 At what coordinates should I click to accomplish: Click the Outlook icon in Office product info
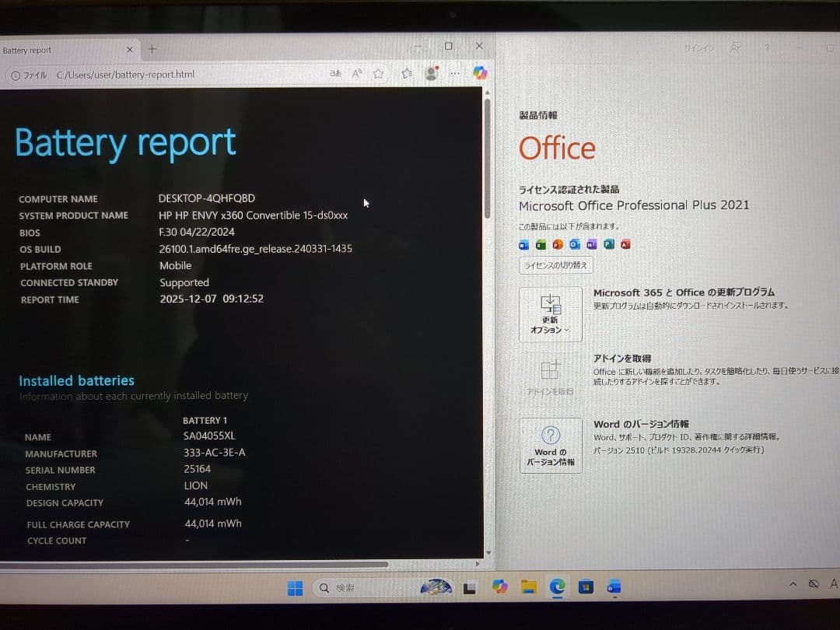point(575,244)
